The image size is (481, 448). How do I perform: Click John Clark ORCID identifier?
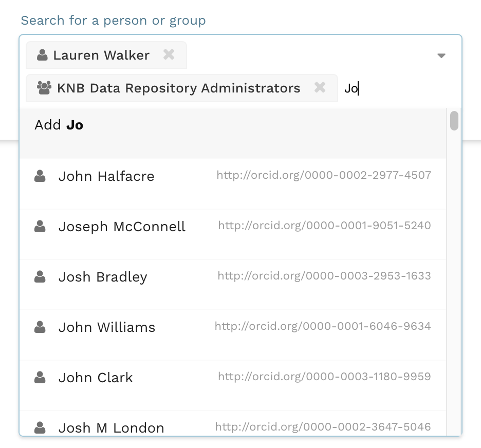(x=324, y=377)
